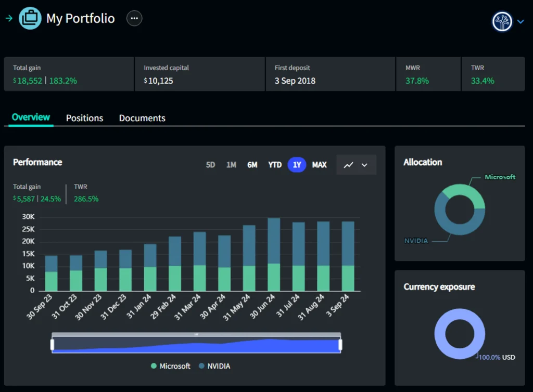Open the ellipsis menu next to My Portfolio
Viewport: 533px width, 392px height.
tap(134, 18)
